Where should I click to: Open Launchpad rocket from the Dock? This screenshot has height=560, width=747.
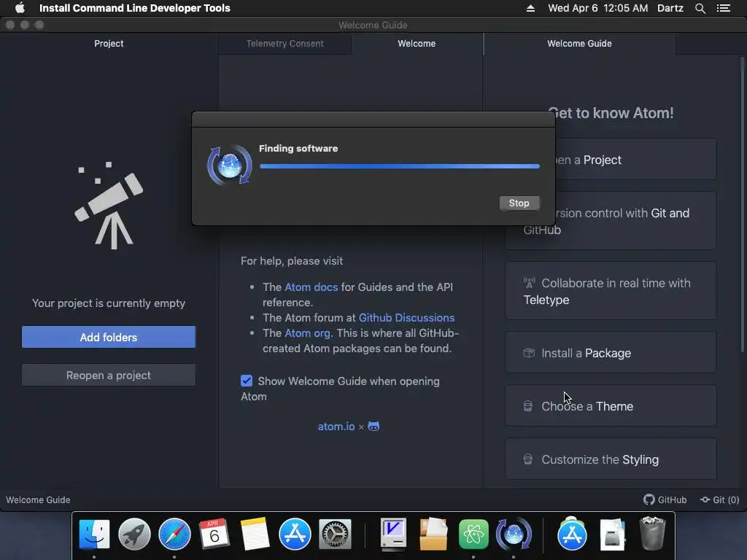tap(134, 534)
